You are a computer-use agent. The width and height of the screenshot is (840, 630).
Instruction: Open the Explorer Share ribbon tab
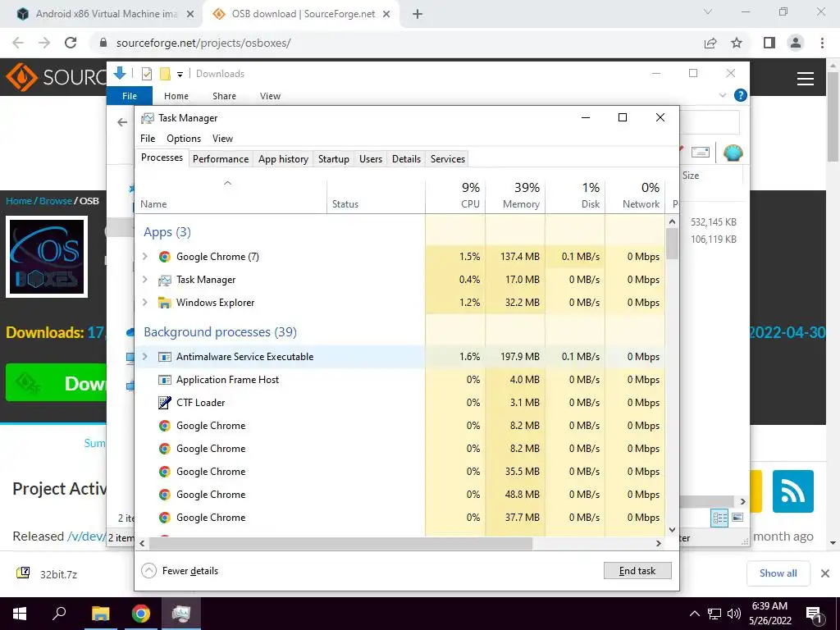point(224,96)
